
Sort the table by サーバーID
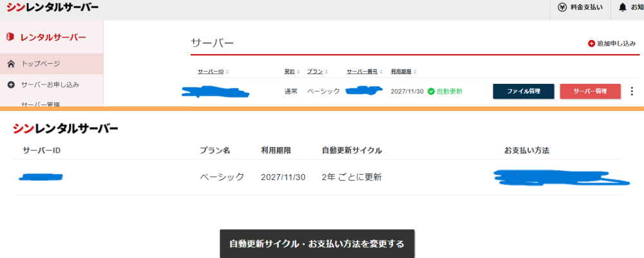213,72
